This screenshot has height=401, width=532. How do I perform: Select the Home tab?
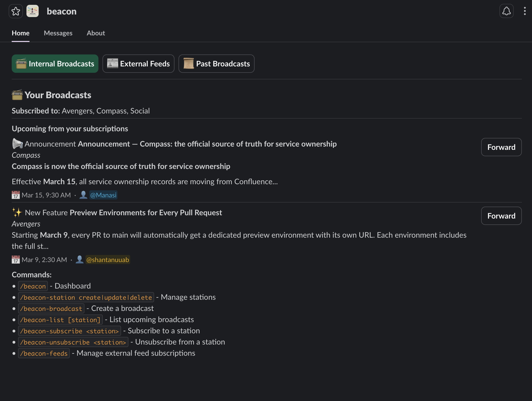pyautogui.click(x=21, y=33)
